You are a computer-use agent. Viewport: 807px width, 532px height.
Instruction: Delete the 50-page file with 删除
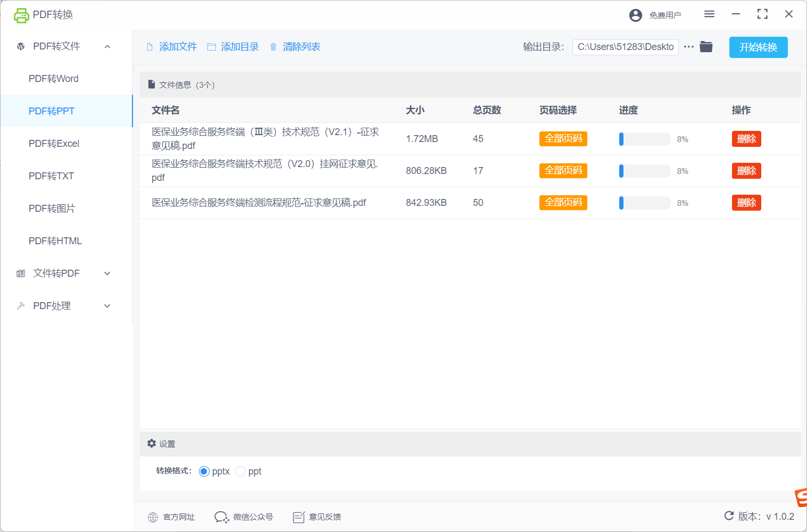click(x=746, y=203)
